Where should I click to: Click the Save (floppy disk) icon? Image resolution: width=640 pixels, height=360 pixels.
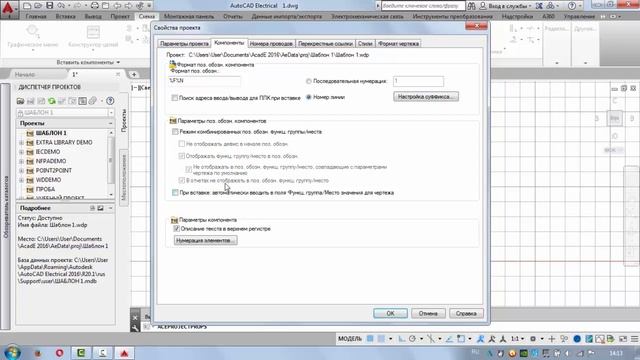(49, 6)
